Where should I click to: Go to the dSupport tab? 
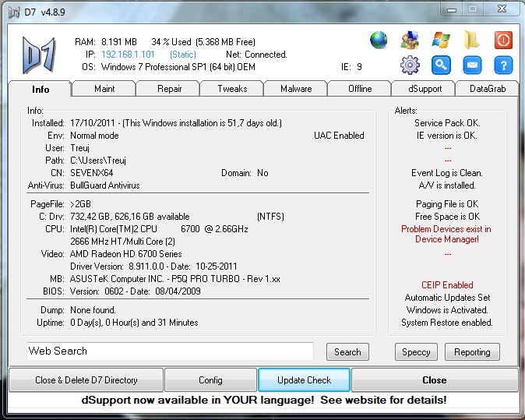pyautogui.click(x=425, y=89)
